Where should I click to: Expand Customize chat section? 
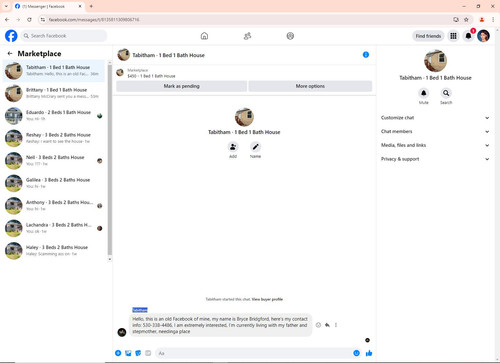435,118
